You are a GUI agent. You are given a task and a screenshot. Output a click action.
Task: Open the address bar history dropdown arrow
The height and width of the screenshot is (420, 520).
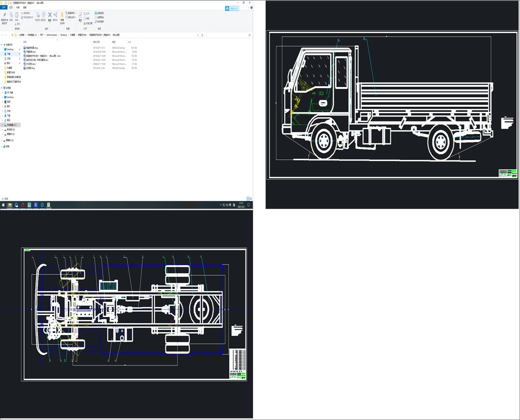tap(198, 35)
